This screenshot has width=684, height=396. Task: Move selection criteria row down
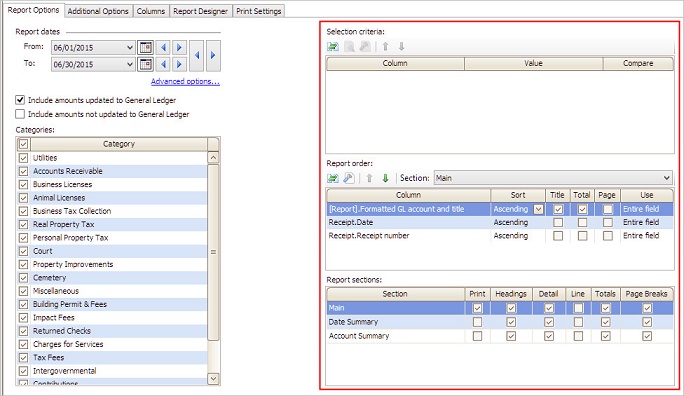click(401, 46)
